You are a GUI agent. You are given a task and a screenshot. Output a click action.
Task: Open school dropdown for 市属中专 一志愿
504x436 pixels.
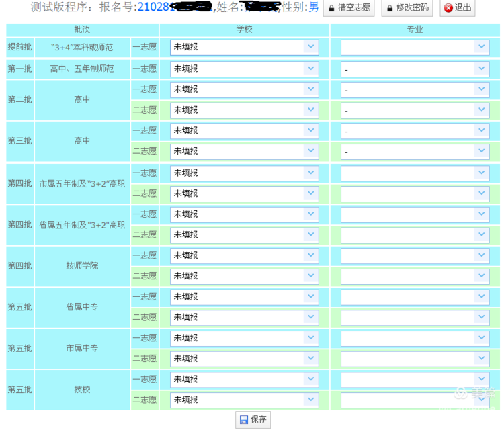(x=245, y=338)
